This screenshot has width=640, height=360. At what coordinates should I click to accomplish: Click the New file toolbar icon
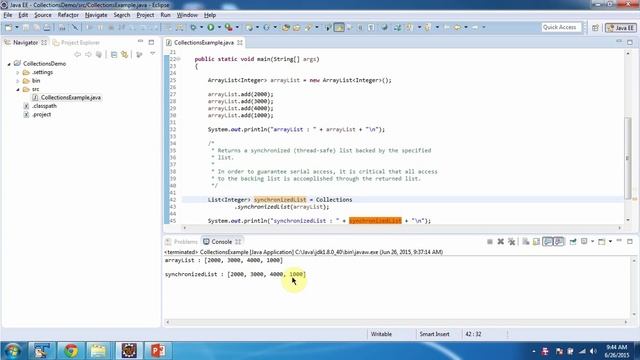point(9,27)
